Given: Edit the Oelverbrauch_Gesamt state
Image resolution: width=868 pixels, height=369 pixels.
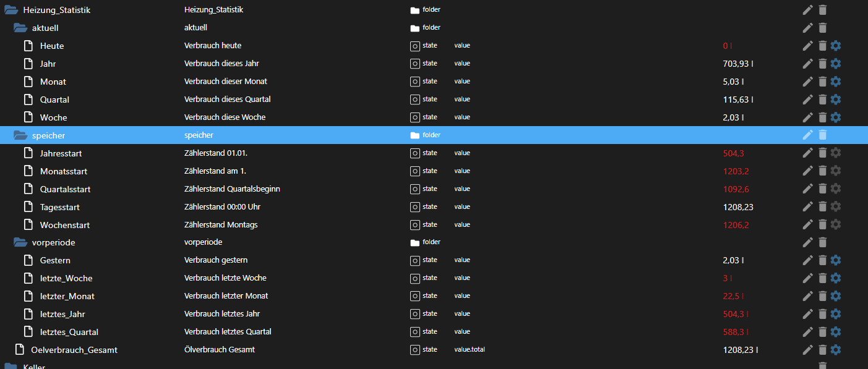Looking at the screenshot, I should pos(807,350).
